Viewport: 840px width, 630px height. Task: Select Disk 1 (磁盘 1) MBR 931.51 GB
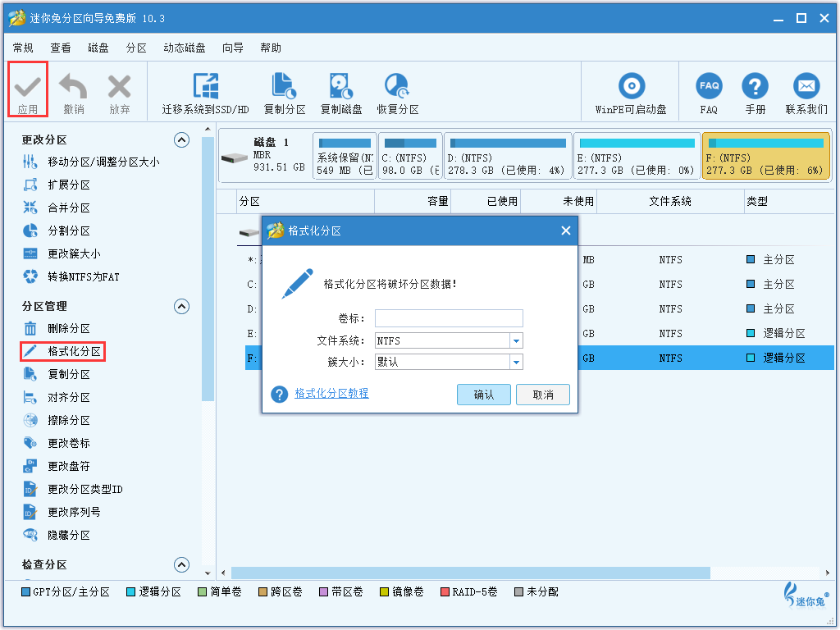pos(265,157)
